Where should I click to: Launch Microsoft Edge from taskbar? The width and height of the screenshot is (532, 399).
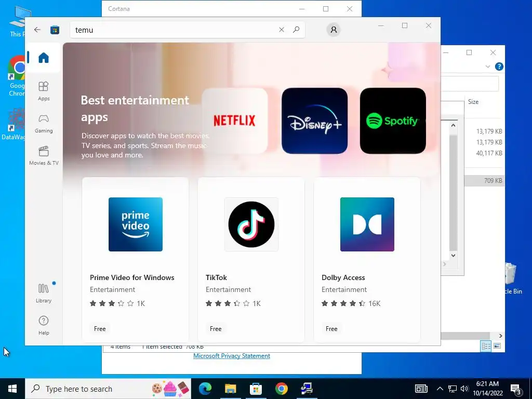click(205, 389)
